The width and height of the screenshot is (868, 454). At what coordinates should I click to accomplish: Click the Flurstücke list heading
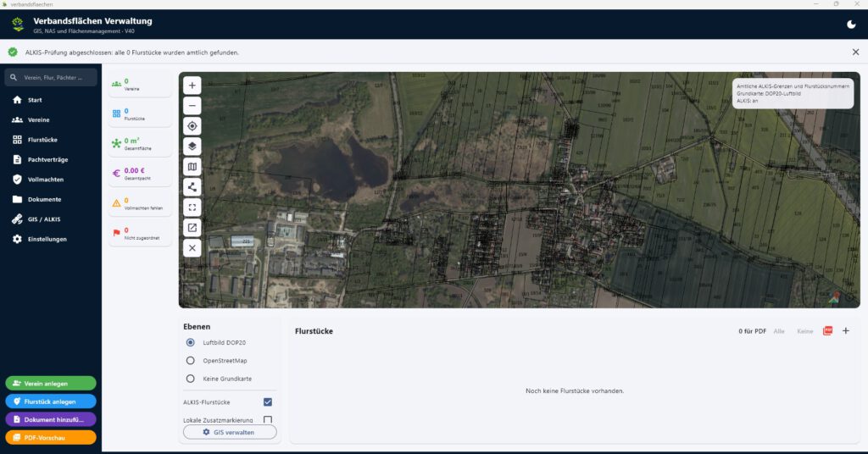tap(314, 331)
